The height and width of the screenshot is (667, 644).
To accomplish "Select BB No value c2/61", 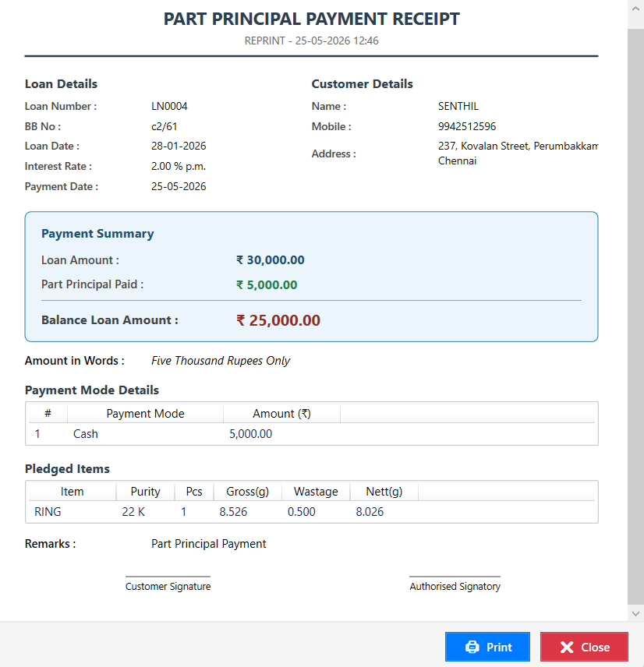I will (x=164, y=126).
